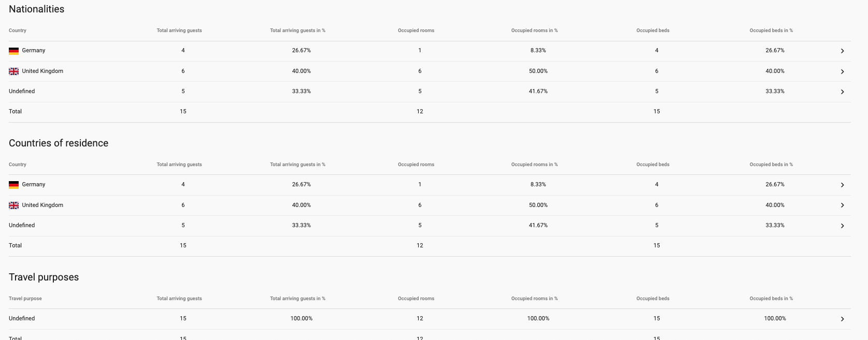Click UK flag in Countries of residence
The height and width of the screenshot is (340, 868).
point(14,205)
